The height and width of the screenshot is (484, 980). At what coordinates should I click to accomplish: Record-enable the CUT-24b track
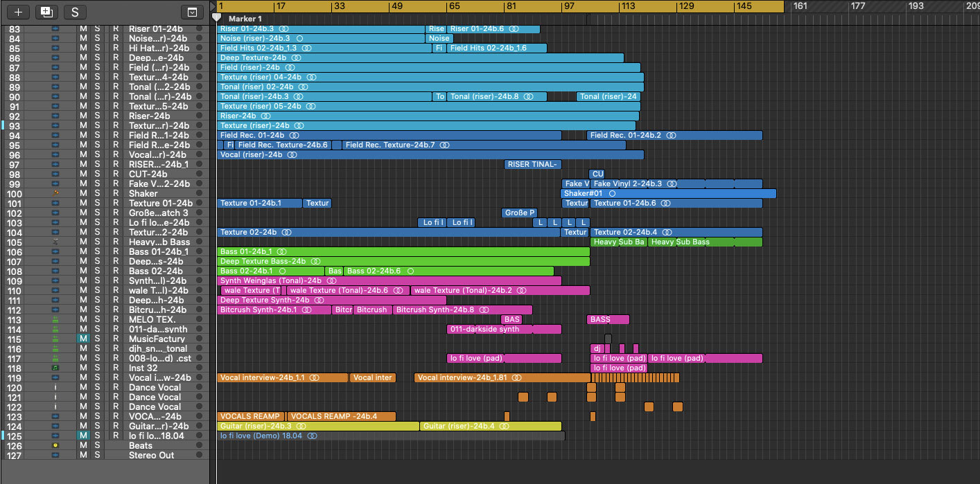coord(116,174)
